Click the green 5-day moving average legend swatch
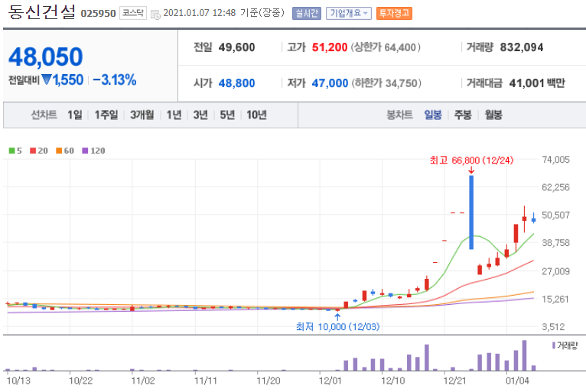 12,151
